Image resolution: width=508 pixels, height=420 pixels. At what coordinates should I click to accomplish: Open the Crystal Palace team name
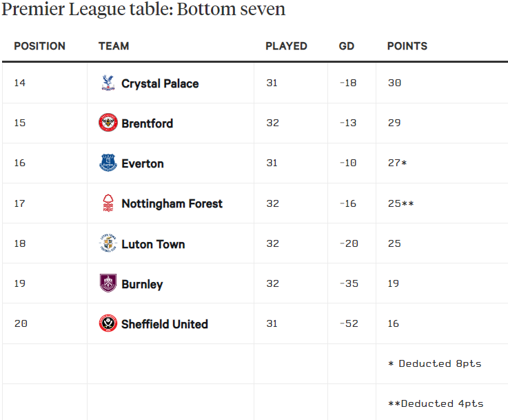(x=160, y=83)
